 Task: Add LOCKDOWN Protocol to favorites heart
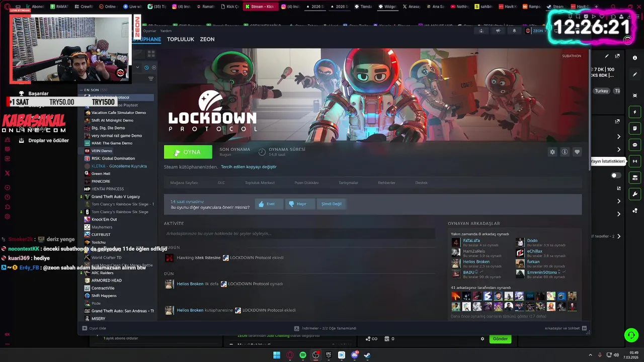[x=577, y=152]
